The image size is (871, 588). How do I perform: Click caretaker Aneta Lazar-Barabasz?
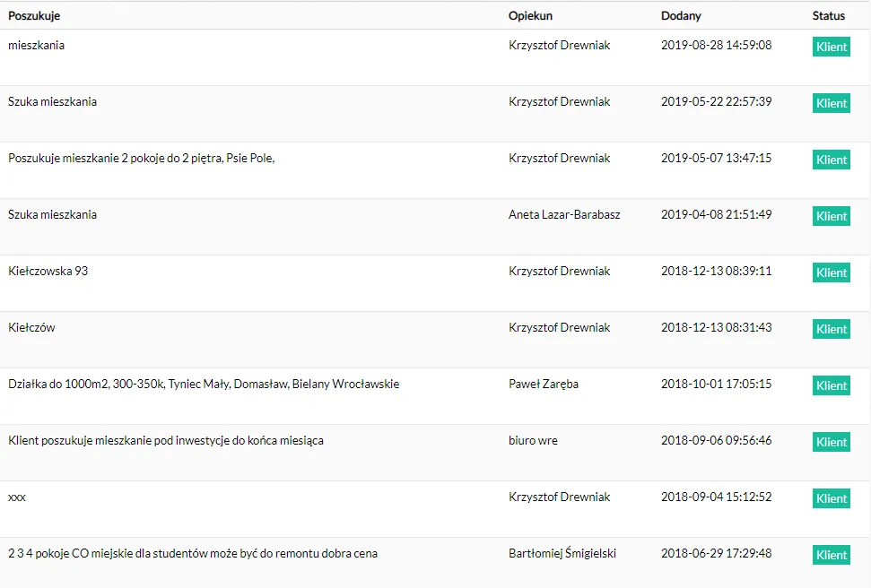click(564, 214)
